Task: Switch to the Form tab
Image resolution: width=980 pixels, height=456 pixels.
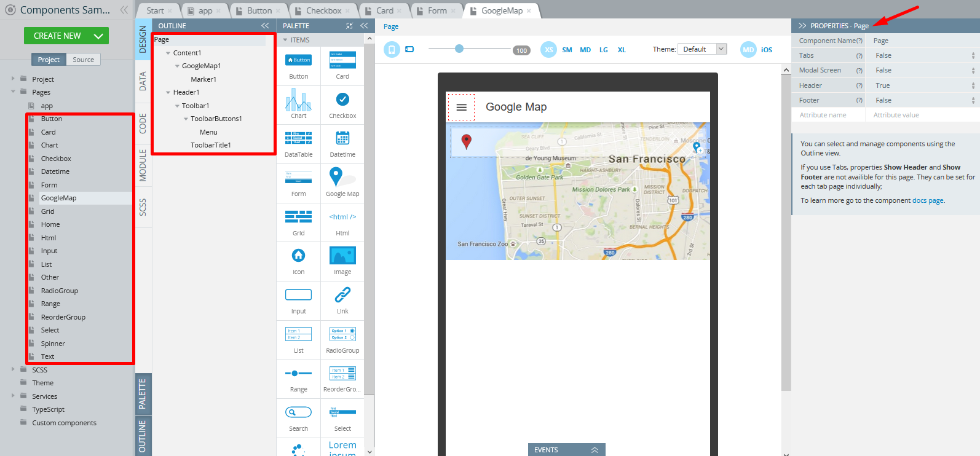Action: coord(437,10)
